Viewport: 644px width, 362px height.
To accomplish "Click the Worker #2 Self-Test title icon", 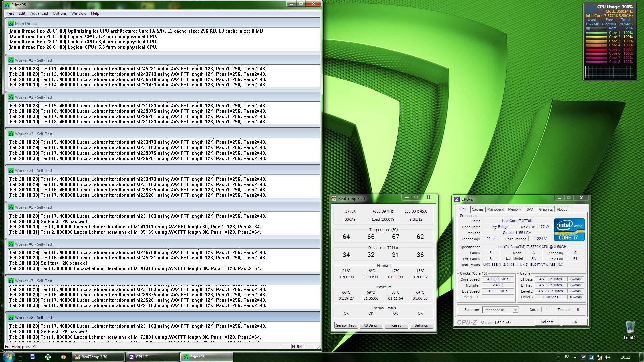I will (x=11, y=97).
